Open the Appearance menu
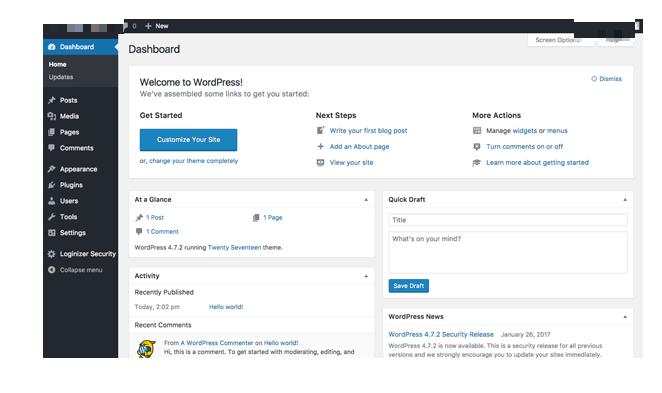This screenshot has height=393, width=662. (x=80, y=169)
